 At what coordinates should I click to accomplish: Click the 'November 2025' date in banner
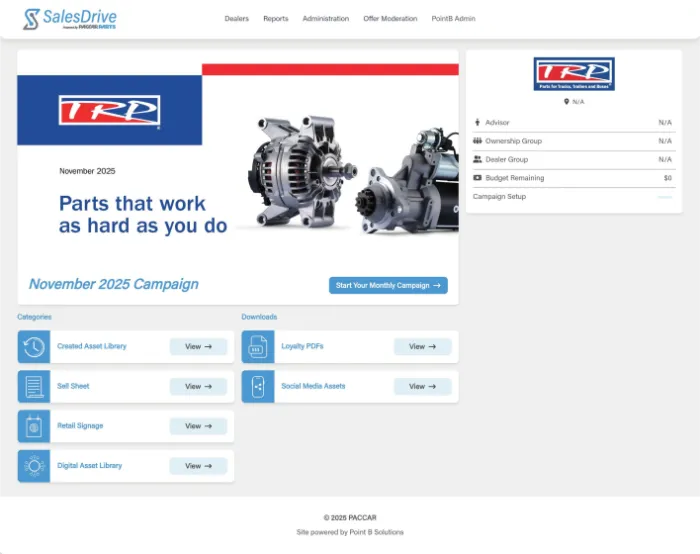pyautogui.click(x=87, y=171)
